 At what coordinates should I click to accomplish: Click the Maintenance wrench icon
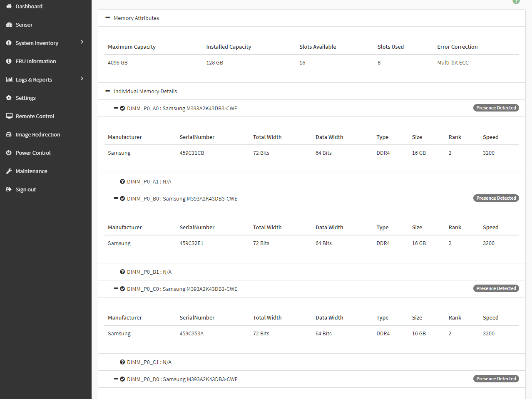tap(9, 171)
